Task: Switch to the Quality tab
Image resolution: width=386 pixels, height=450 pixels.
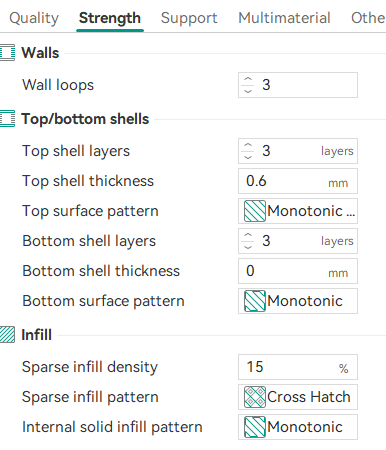Action: pyautogui.click(x=34, y=18)
